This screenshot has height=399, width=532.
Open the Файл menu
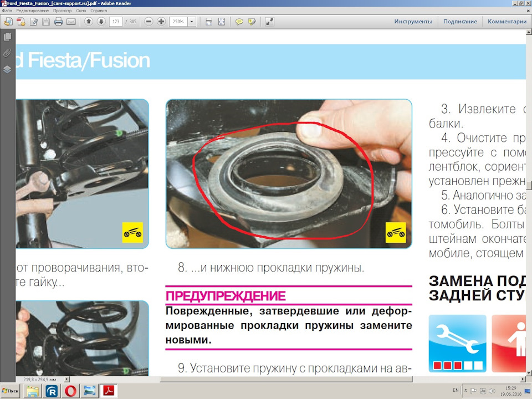coord(7,11)
